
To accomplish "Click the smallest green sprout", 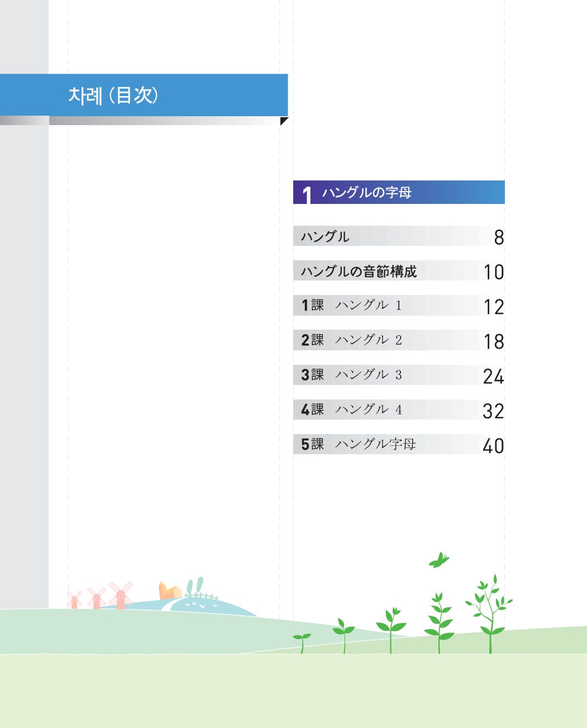I will 302,642.
